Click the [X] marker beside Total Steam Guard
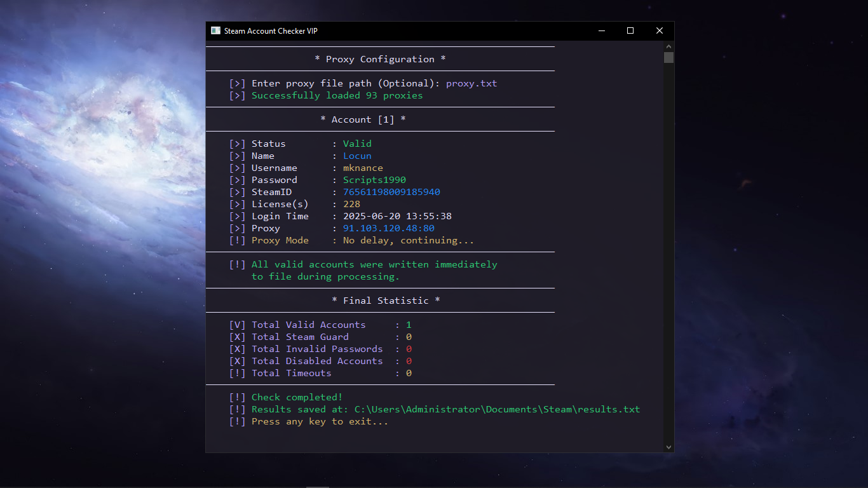The height and width of the screenshot is (488, 868). click(236, 336)
